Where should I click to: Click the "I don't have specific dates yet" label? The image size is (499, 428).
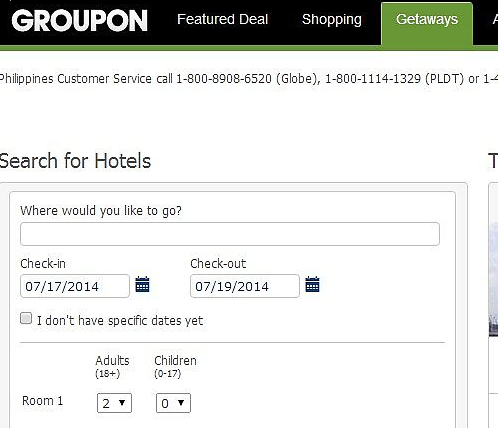pyautogui.click(x=120, y=321)
